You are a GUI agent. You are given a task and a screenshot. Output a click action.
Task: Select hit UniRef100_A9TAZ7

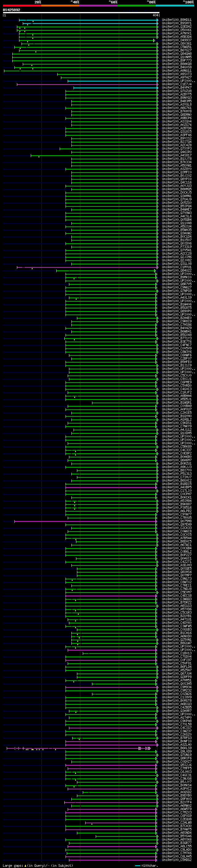click(177, 78)
